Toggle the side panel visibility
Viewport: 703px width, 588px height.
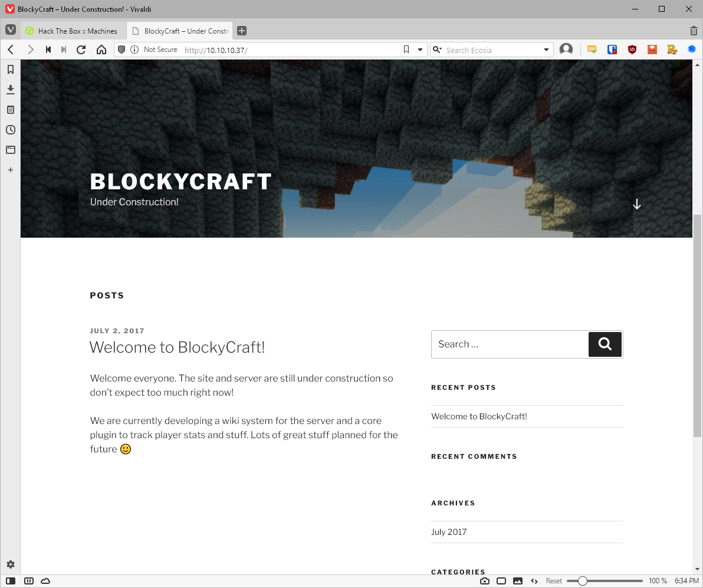point(11,581)
